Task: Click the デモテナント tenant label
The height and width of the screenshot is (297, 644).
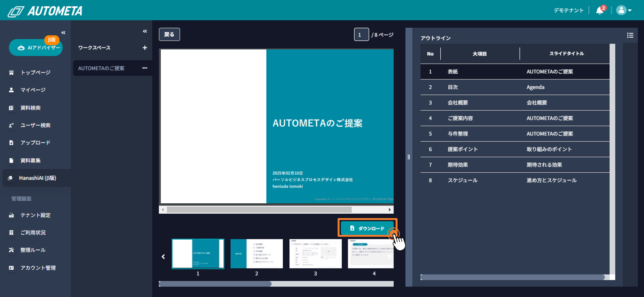Action: click(568, 10)
